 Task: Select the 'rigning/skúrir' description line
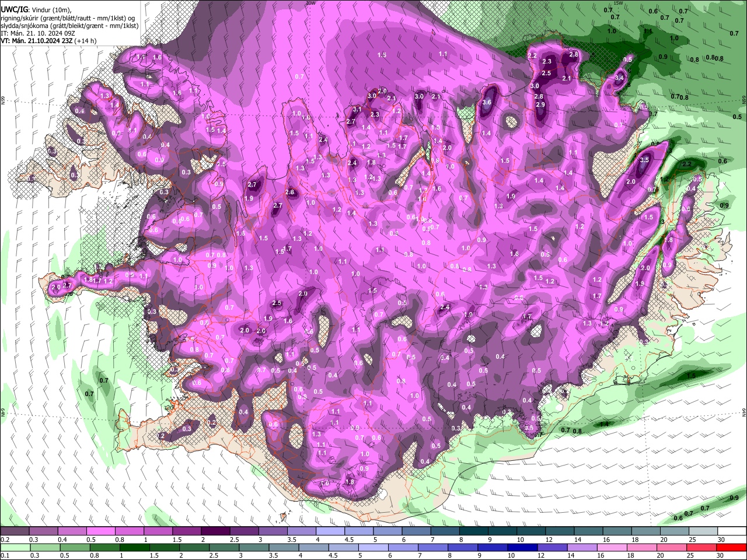tap(69, 17)
